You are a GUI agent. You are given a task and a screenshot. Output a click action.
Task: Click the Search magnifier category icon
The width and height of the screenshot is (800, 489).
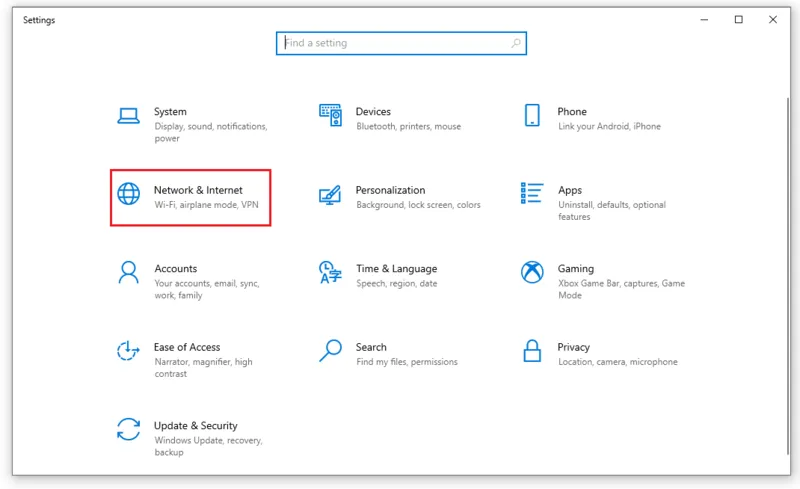click(330, 351)
